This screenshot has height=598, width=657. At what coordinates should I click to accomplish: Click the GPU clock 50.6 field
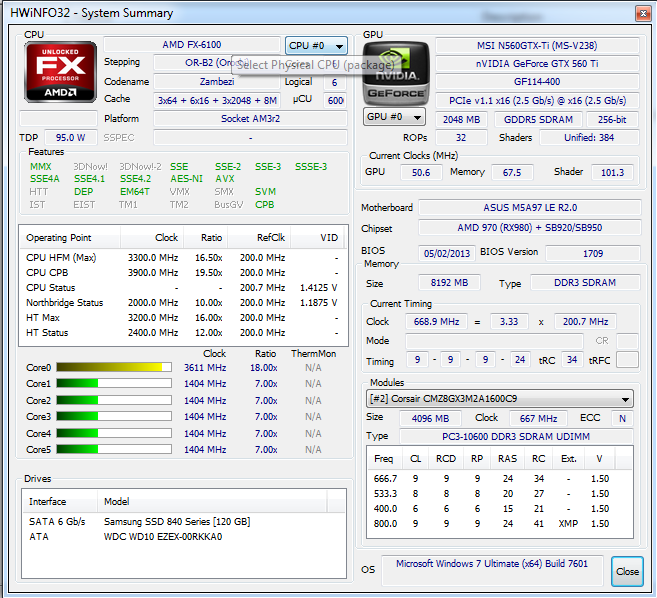tap(421, 172)
